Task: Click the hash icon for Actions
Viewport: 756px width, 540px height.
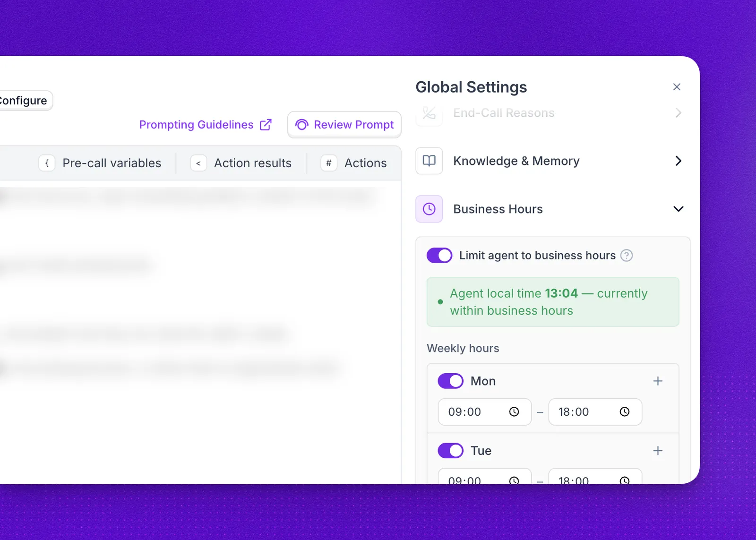Action: [x=329, y=163]
